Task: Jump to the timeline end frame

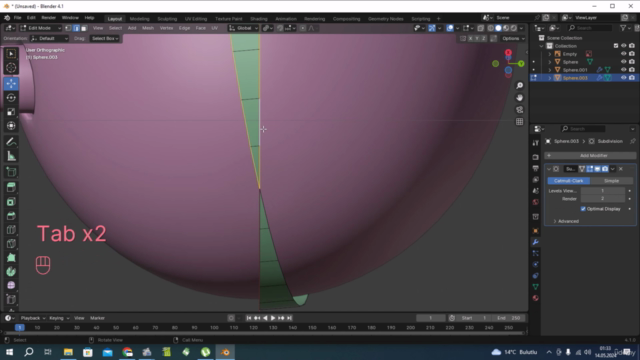Action: 289,318
